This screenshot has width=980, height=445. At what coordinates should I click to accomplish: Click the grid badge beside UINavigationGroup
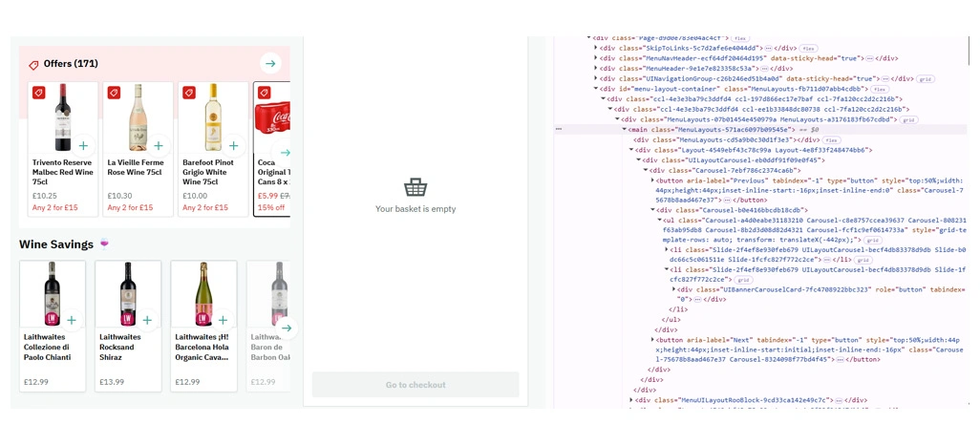925,79
